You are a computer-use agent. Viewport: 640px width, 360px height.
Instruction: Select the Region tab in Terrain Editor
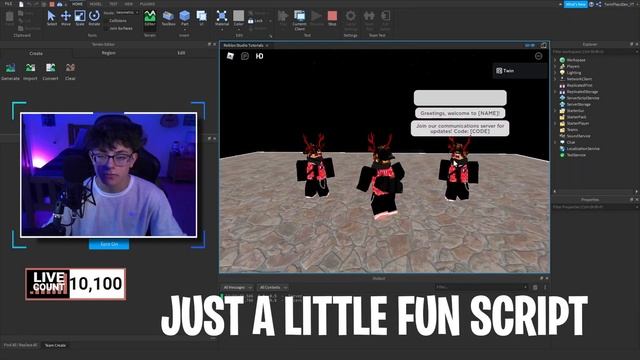[x=109, y=53]
